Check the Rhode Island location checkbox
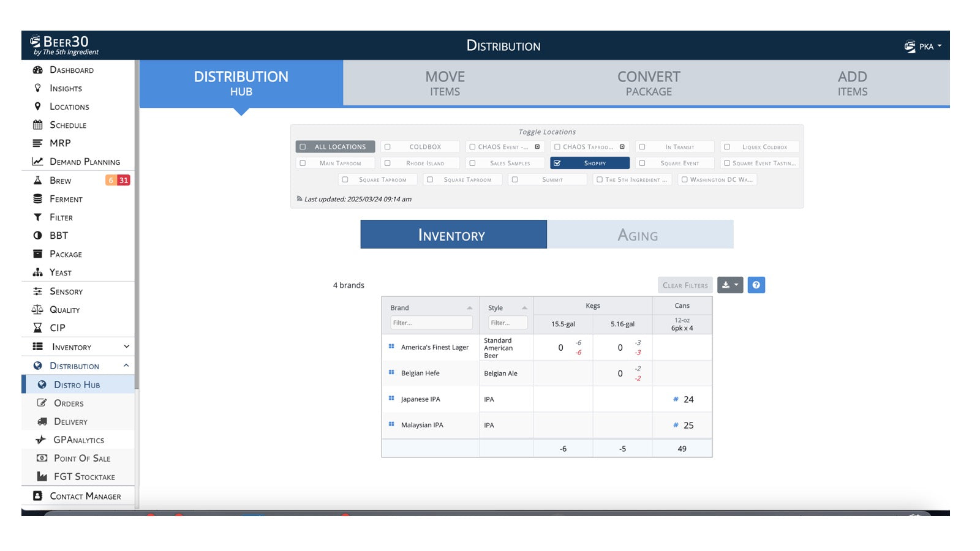This screenshot has width=980, height=551. 388,163
